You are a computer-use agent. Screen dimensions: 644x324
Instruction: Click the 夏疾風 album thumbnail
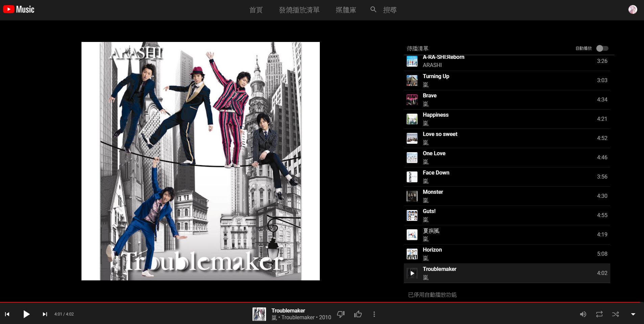tap(412, 235)
